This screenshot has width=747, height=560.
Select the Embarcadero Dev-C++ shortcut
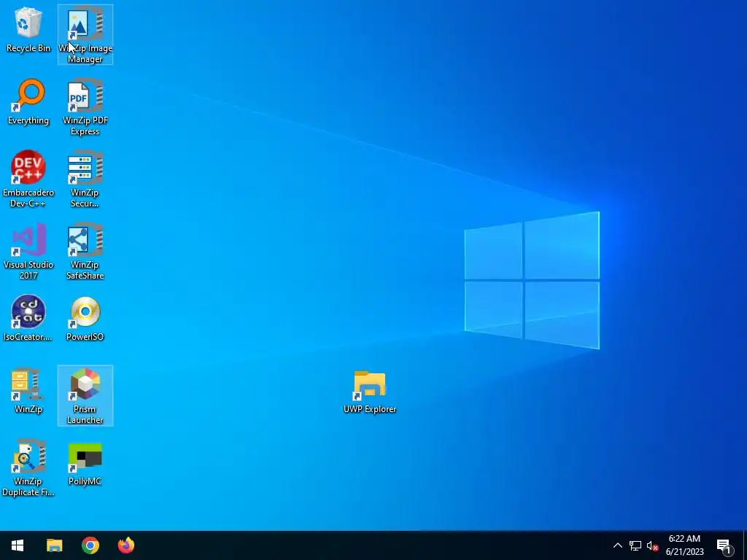(x=28, y=179)
